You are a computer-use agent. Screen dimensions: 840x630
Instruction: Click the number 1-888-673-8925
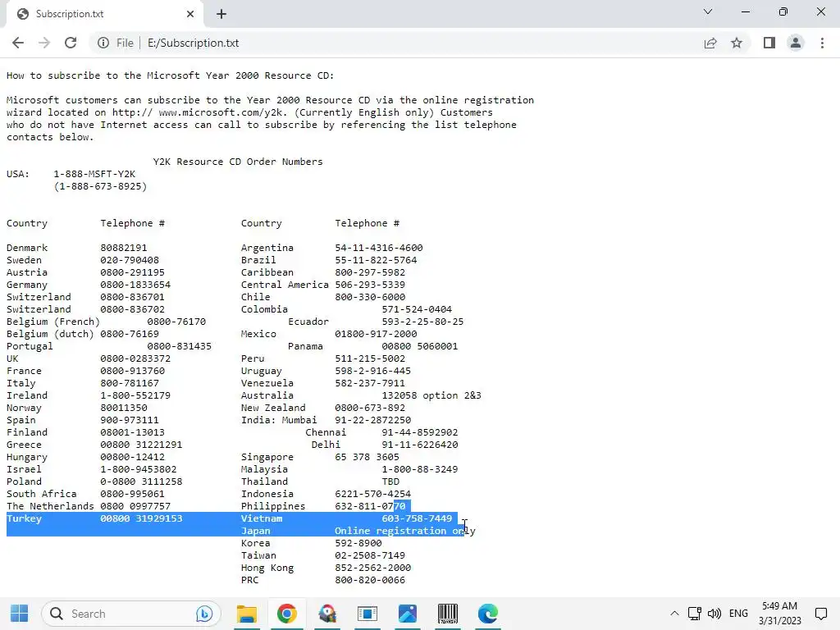click(100, 186)
